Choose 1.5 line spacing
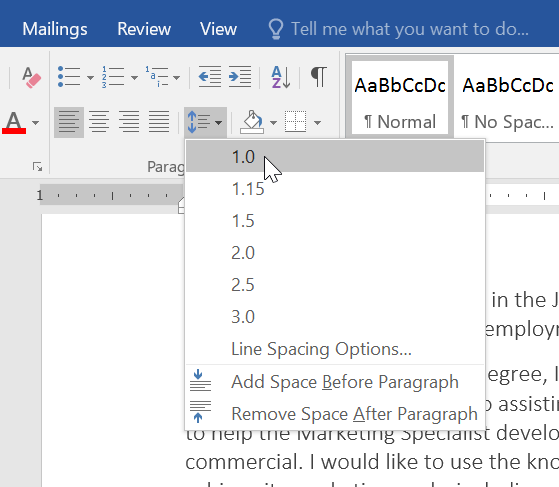This screenshot has height=487, width=559. click(335, 221)
